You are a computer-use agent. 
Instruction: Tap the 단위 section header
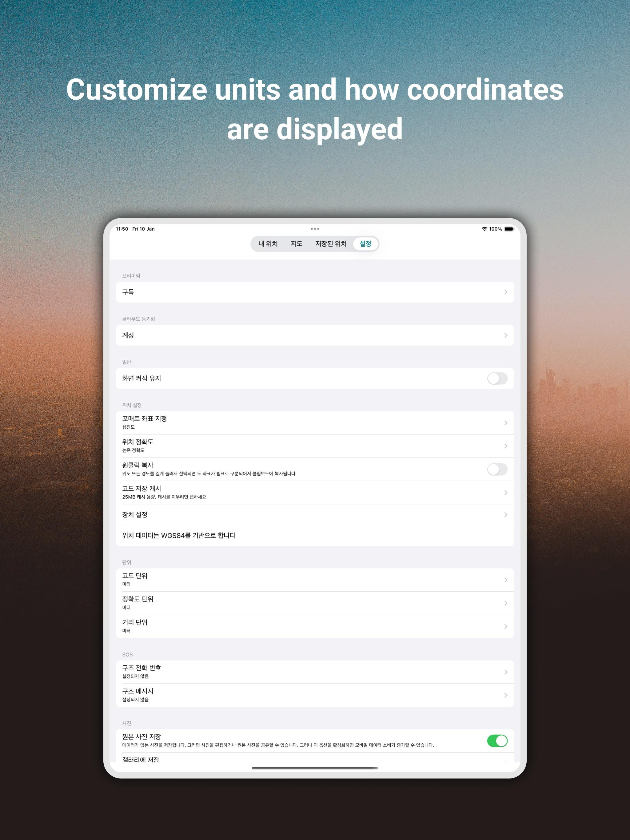(x=126, y=562)
